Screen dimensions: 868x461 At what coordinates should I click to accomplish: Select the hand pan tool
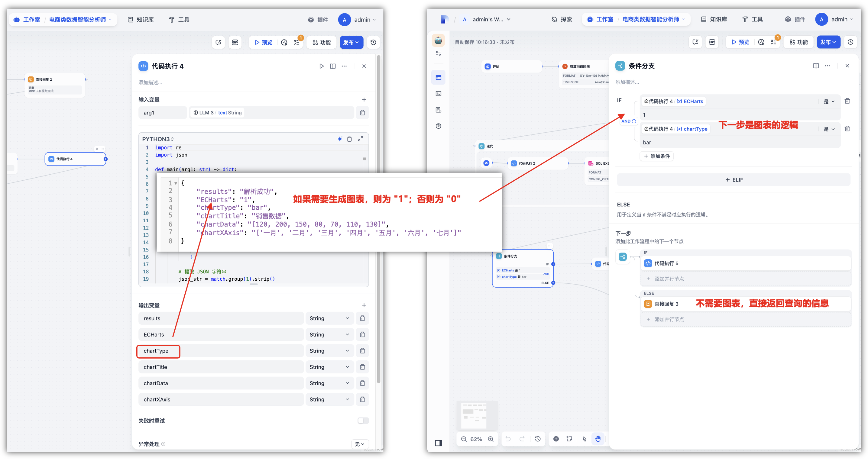(x=598, y=438)
